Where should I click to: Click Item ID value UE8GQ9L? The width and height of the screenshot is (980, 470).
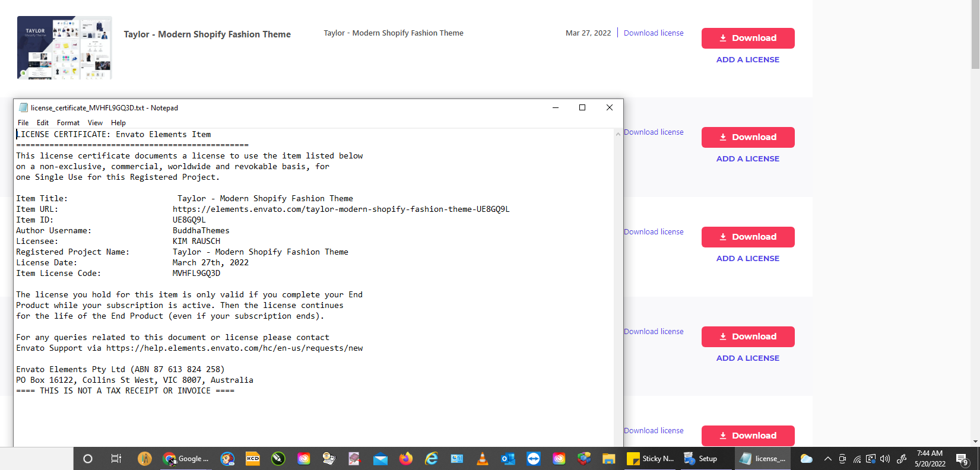(x=189, y=220)
